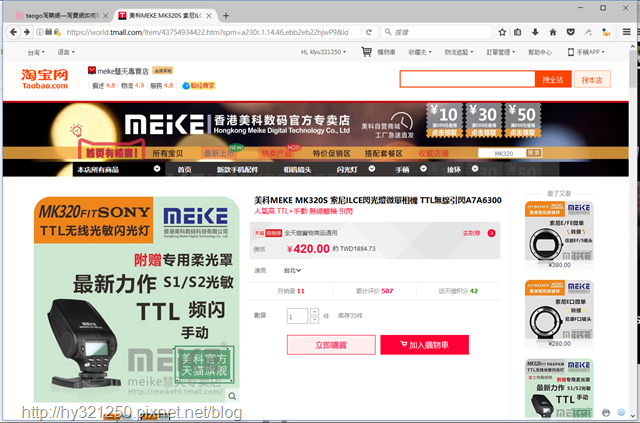Open 幫助中心 help link

(x=540, y=52)
